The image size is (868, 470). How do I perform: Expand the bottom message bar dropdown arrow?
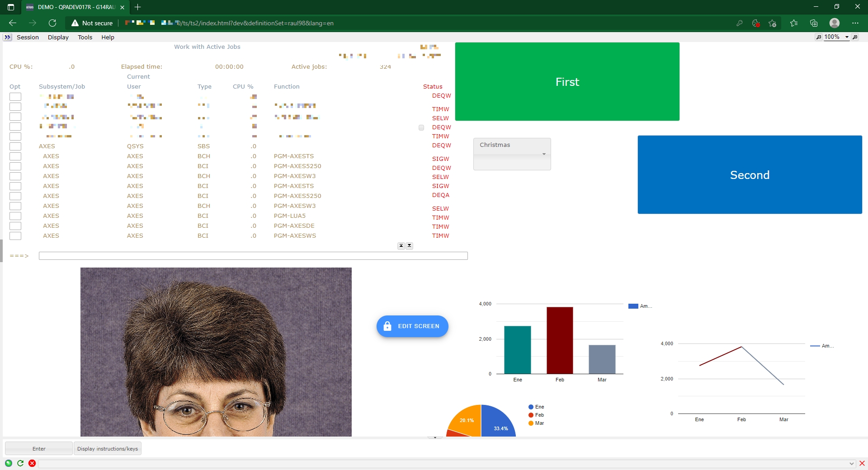point(851,464)
